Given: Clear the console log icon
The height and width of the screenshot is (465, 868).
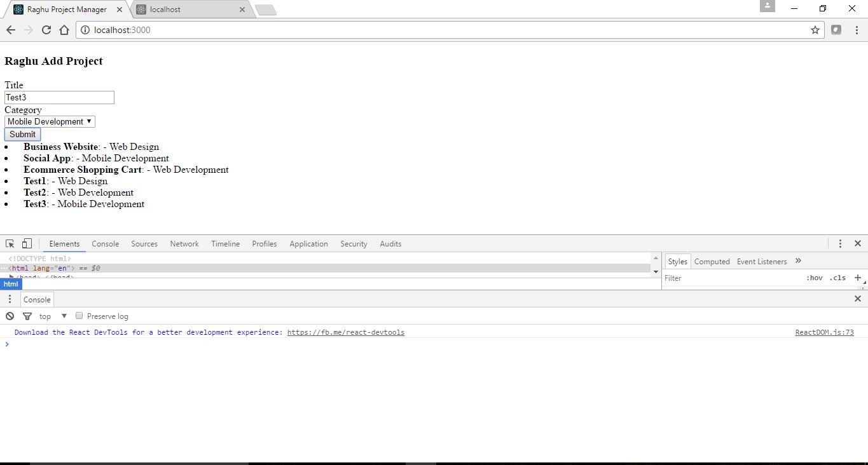Looking at the screenshot, I should coord(10,316).
